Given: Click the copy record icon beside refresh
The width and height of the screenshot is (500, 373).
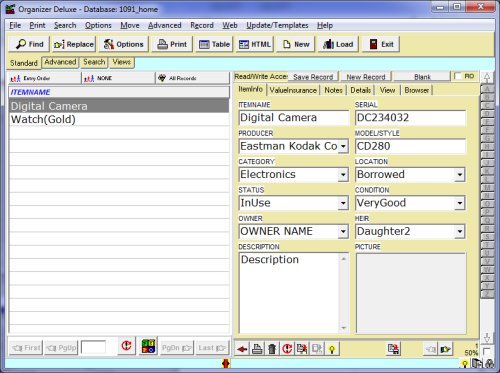Looking at the screenshot, I should (302, 349).
